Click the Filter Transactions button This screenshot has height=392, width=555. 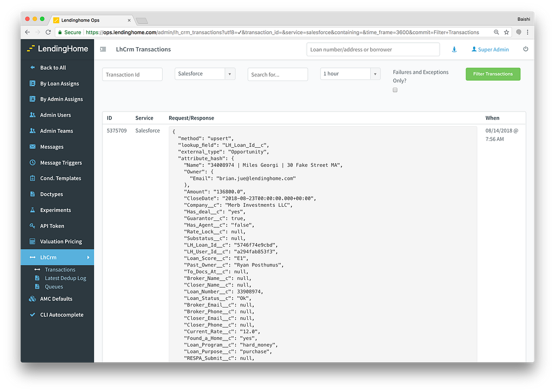pos(493,74)
